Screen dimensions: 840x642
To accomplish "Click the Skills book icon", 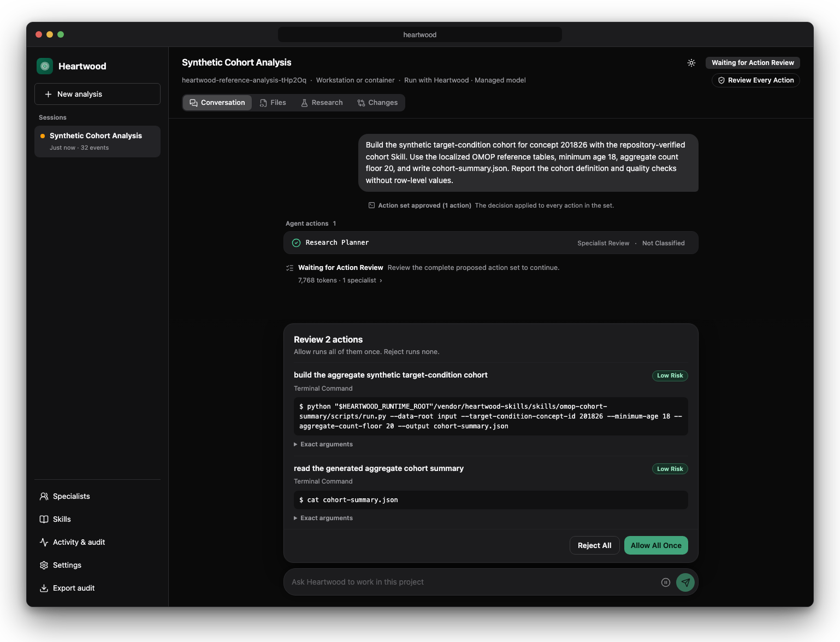I will (x=44, y=519).
